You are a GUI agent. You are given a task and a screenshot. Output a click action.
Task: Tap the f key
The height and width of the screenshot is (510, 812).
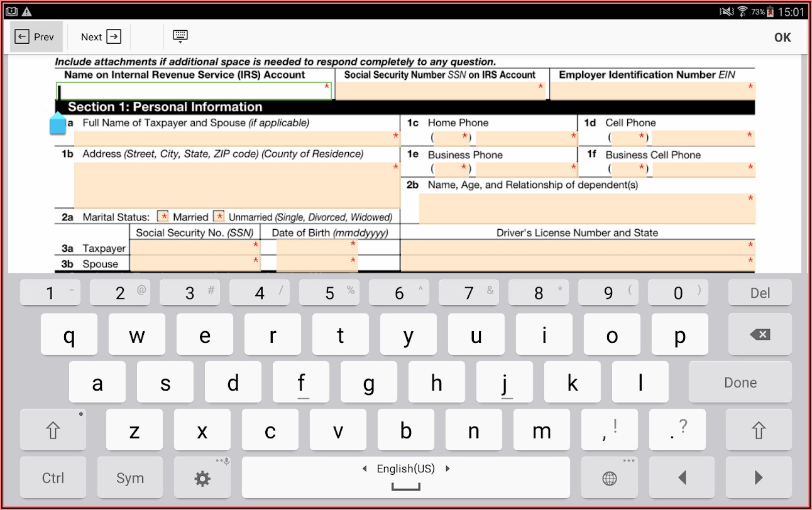point(301,382)
